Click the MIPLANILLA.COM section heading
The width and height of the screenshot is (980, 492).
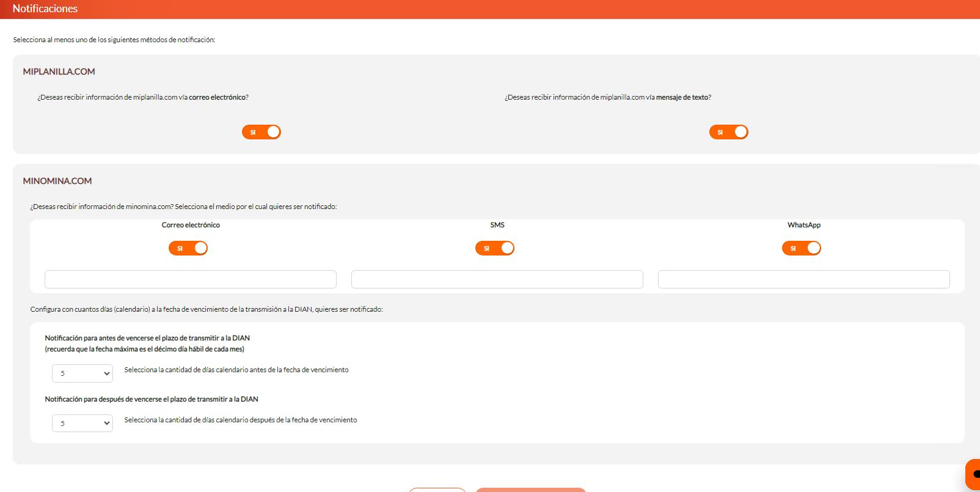(59, 72)
